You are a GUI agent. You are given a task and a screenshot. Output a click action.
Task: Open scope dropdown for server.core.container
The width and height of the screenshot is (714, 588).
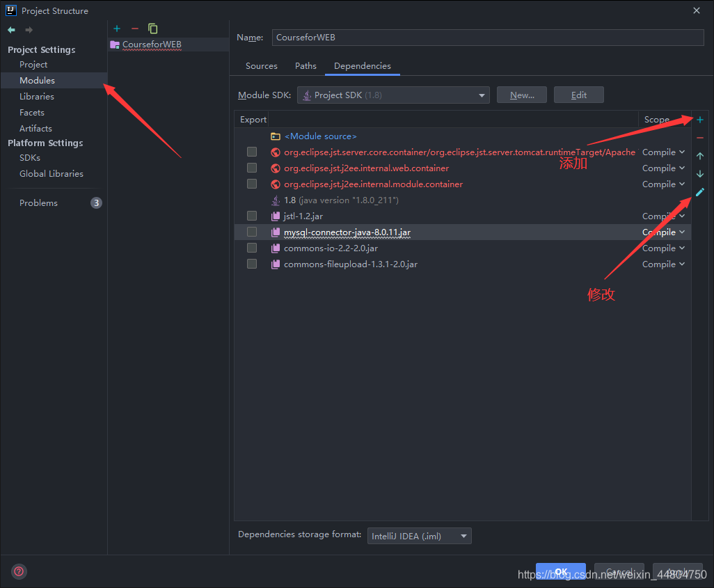coord(663,152)
